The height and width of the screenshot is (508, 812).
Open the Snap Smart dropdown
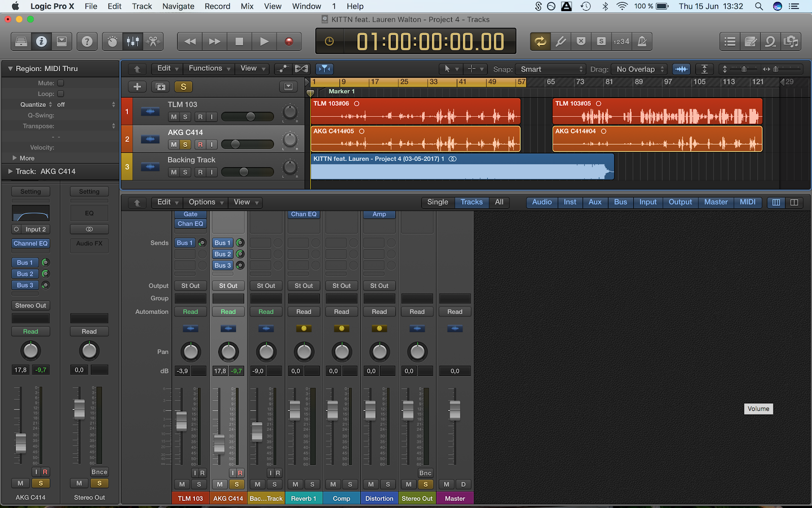551,69
